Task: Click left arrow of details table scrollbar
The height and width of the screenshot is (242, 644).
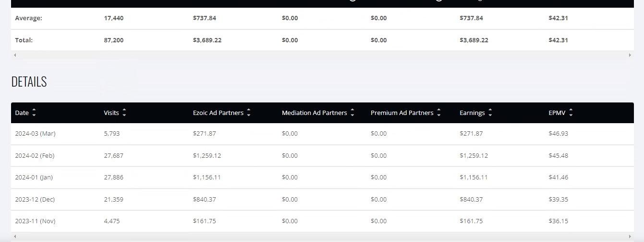Action: tap(15, 236)
